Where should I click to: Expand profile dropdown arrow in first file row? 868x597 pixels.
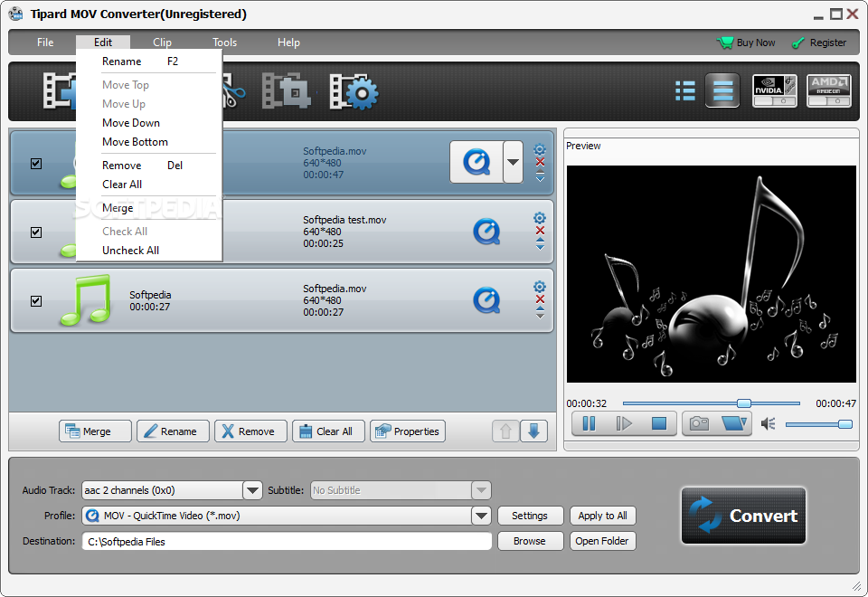(x=514, y=162)
